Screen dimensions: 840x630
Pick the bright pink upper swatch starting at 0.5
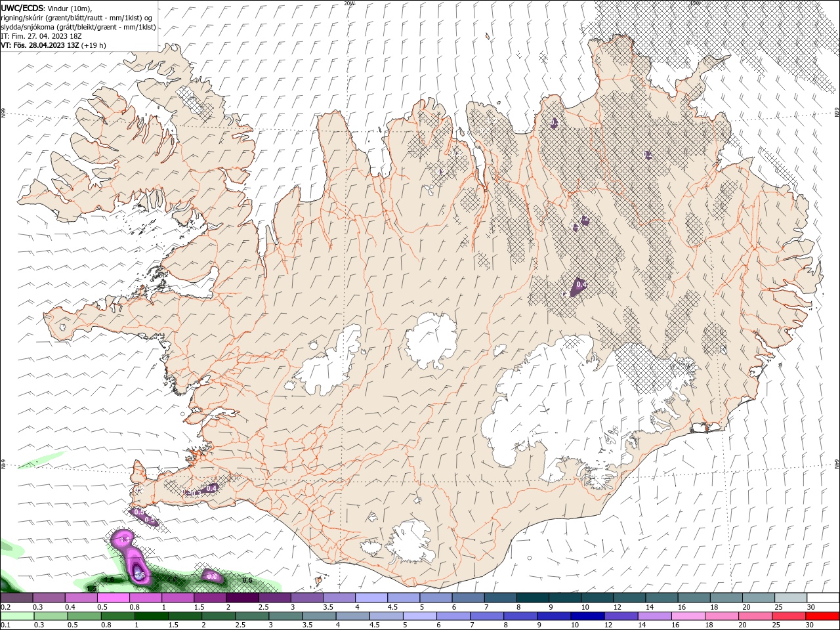pos(113,598)
